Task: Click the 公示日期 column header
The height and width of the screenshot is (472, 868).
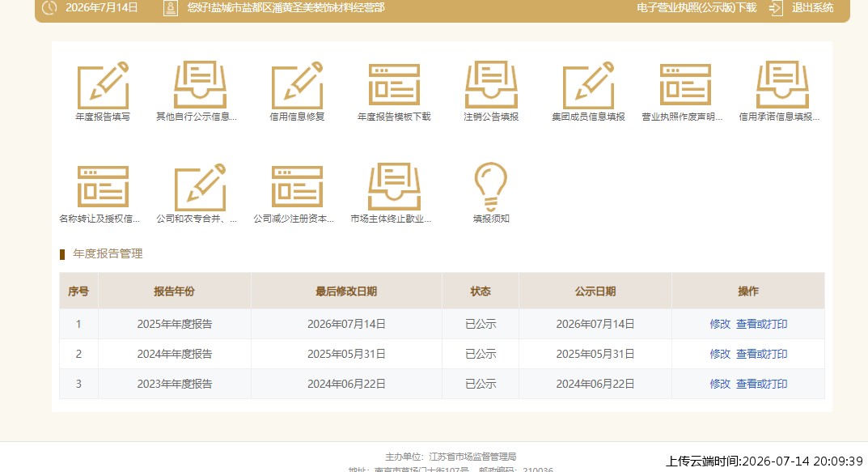Action: click(x=595, y=291)
